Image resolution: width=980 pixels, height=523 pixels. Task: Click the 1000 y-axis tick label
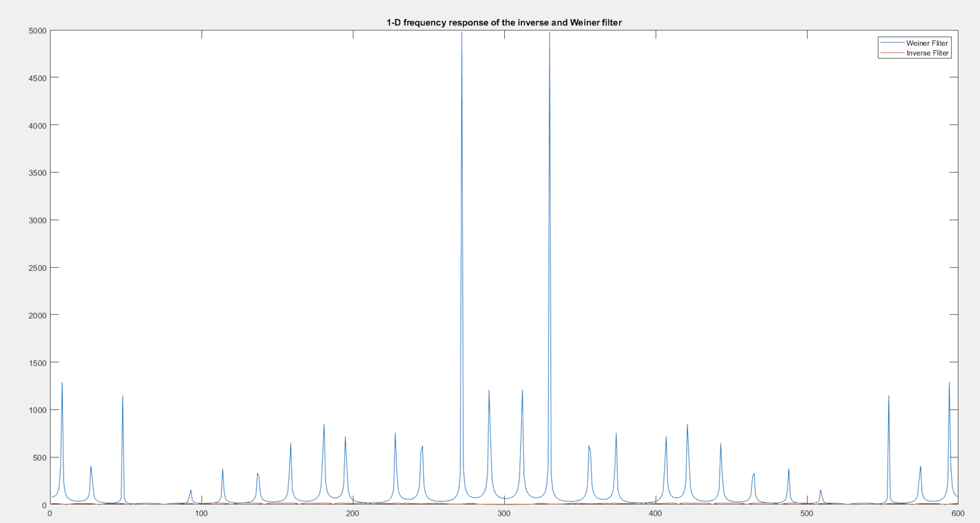[37, 410]
